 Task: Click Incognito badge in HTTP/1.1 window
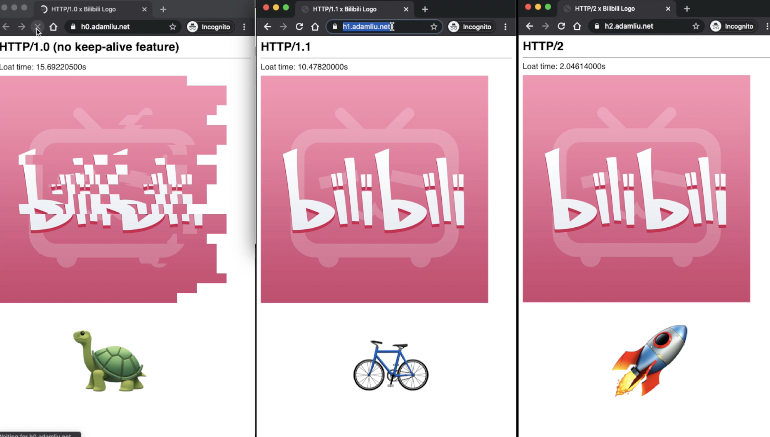click(x=470, y=27)
